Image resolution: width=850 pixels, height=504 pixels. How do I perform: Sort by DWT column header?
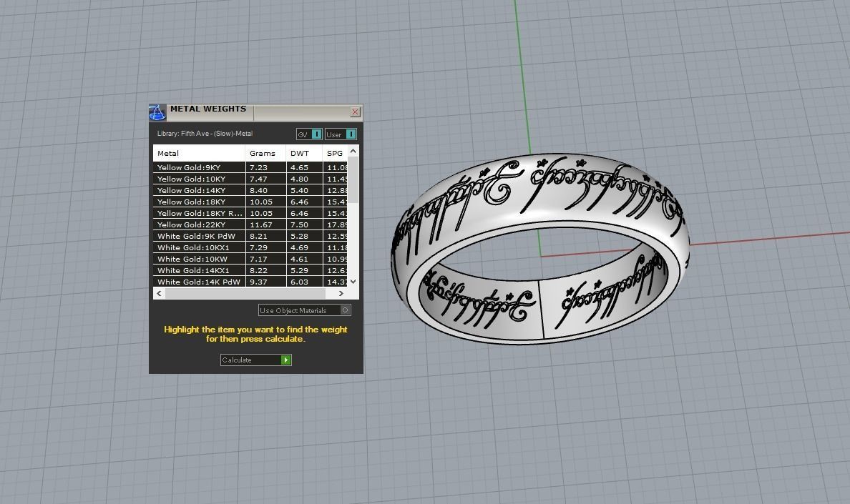(304, 153)
